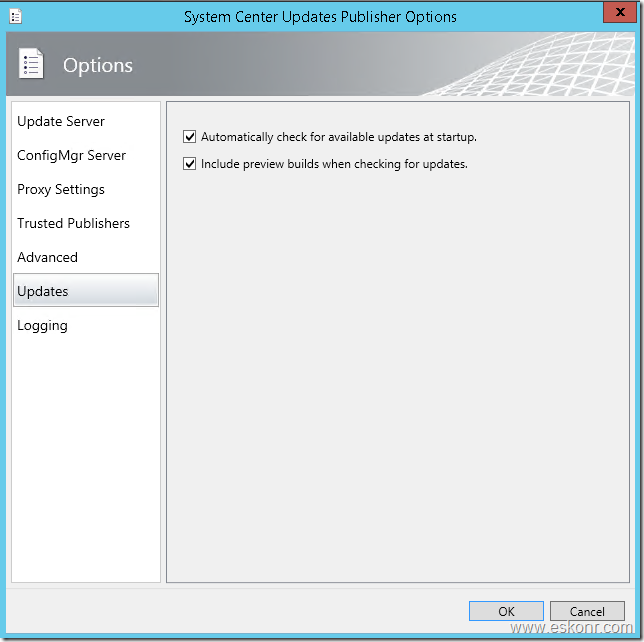Go to the Trusted Publishers page
This screenshot has height=642, width=644.
pos(73,223)
